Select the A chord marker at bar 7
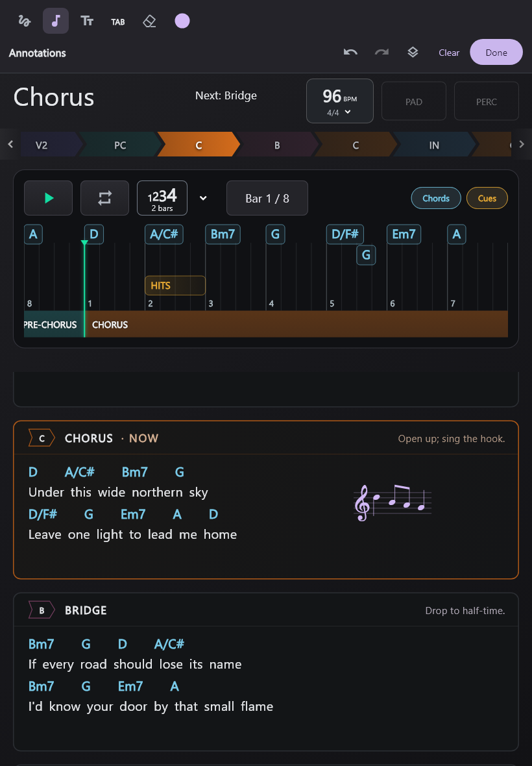532x766 pixels. [x=456, y=234]
